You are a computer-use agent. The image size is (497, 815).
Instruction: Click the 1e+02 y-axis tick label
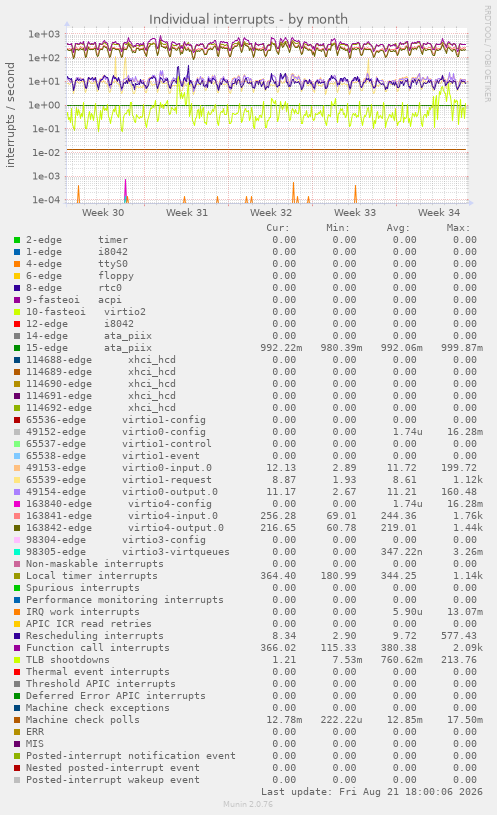pyautogui.click(x=44, y=58)
